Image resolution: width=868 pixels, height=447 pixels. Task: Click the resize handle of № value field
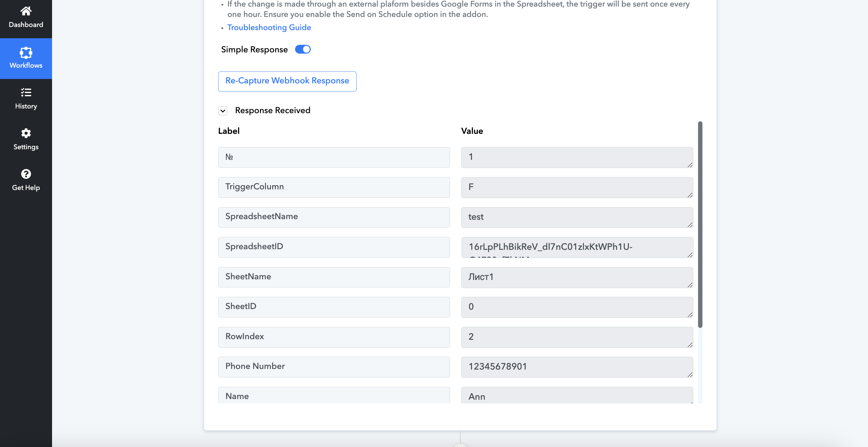coord(690,165)
